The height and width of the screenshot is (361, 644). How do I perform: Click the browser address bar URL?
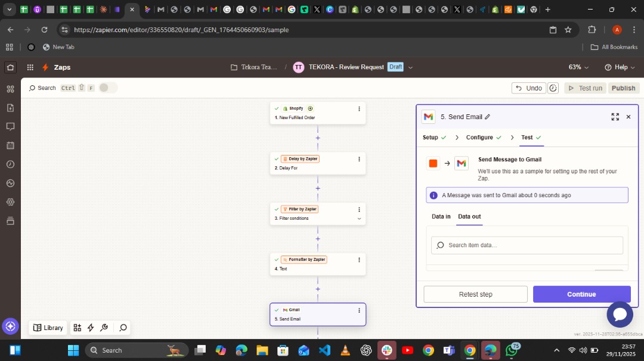coord(181,30)
